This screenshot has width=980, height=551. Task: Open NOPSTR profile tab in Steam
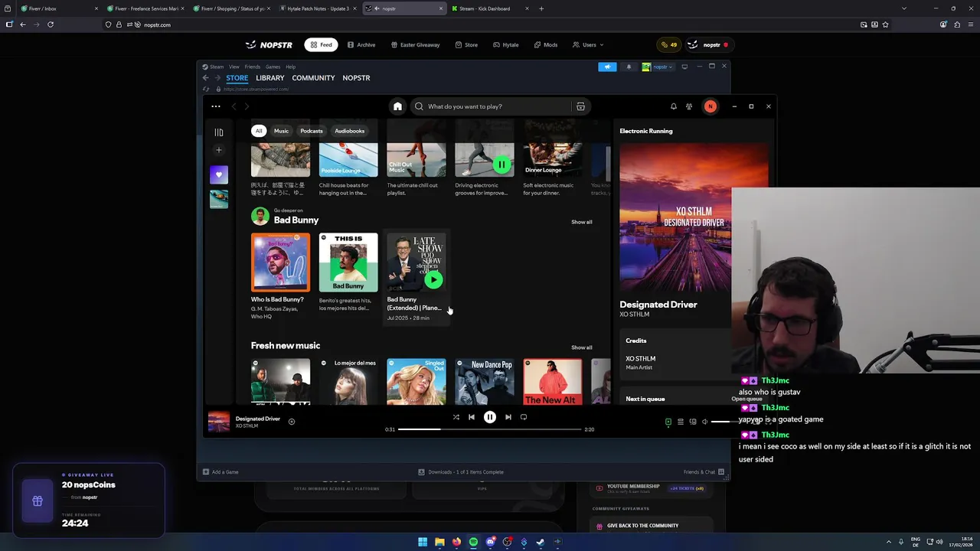(x=356, y=78)
